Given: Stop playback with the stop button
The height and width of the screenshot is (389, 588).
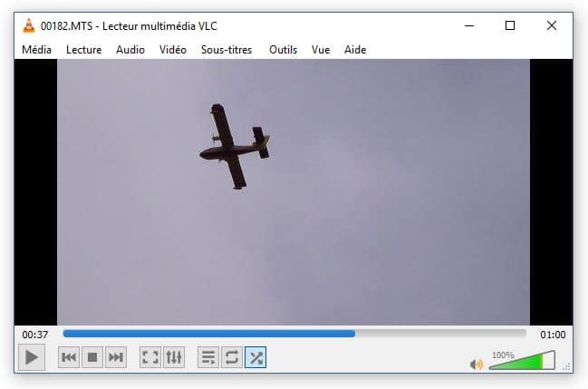Looking at the screenshot, I should tap(92, 357).
